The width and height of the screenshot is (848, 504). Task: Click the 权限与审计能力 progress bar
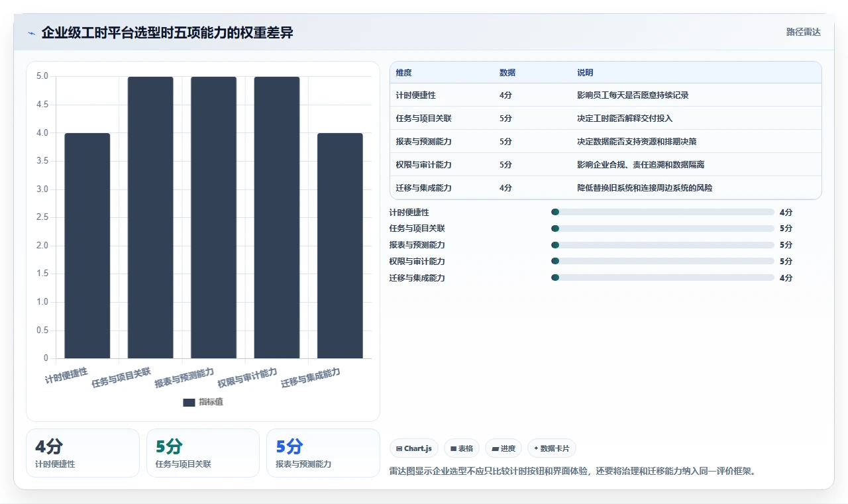(x=662, y=262)
